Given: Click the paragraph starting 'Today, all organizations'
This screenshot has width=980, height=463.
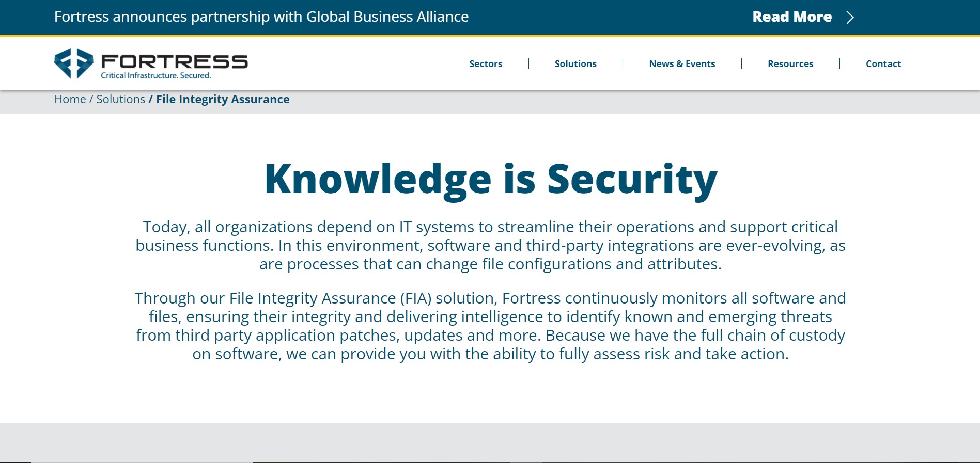Looking at the screenshot, I should point(490,245).
